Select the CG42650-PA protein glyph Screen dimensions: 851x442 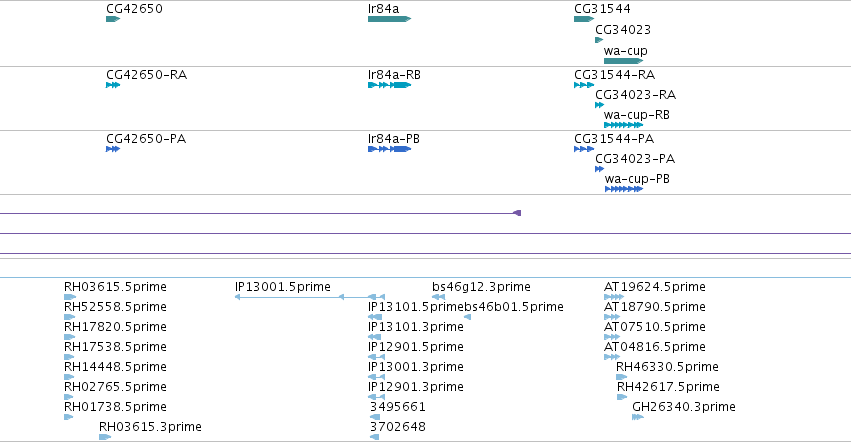click(113, 149)
